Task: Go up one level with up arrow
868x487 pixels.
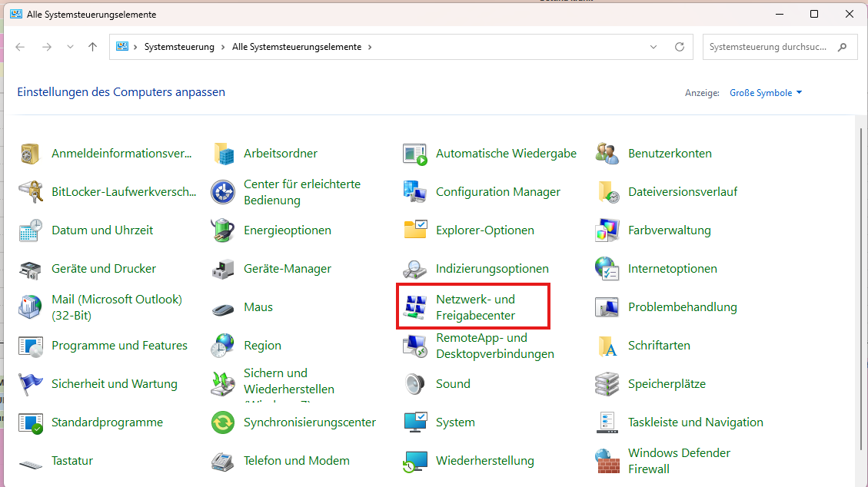Action: 93,47
